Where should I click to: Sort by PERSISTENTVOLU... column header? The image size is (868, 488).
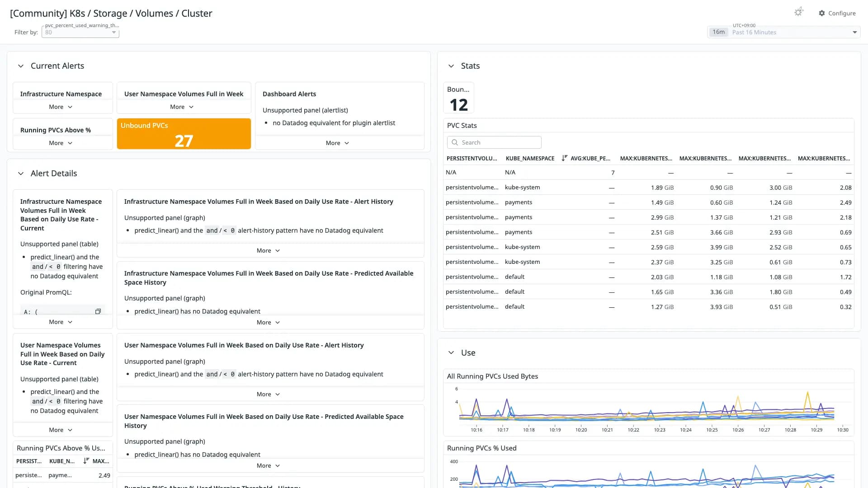(472, 159)
